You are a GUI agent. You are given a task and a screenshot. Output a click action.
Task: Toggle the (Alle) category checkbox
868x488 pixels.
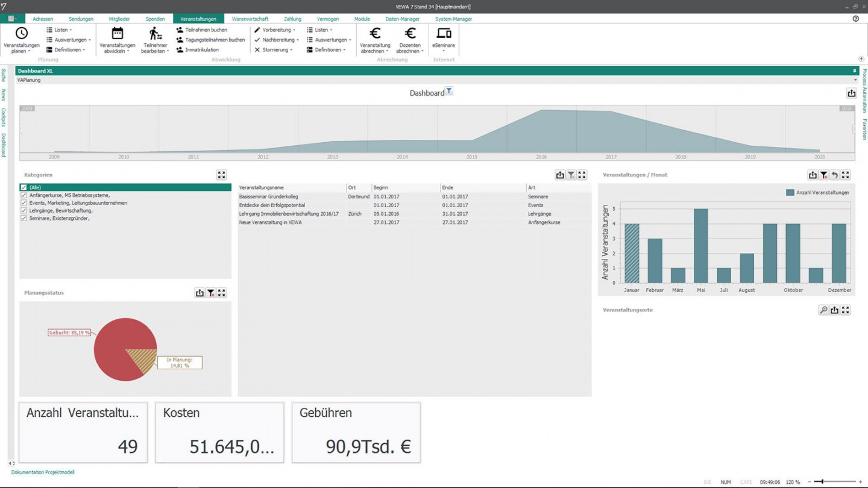click(24, 187)
